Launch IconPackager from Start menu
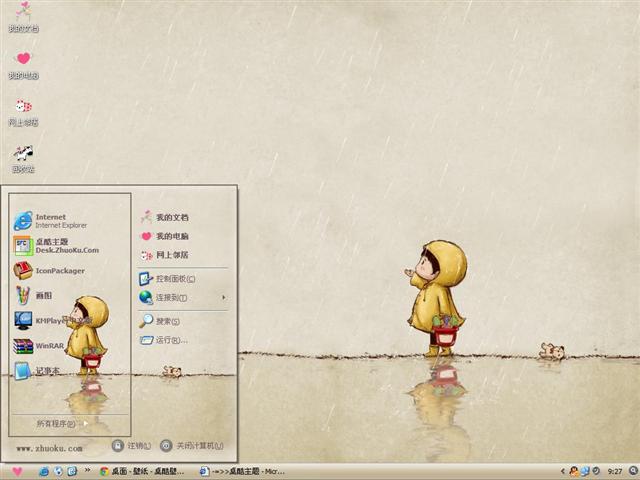This screenshot has width=640, height=480. coord(49,271)
